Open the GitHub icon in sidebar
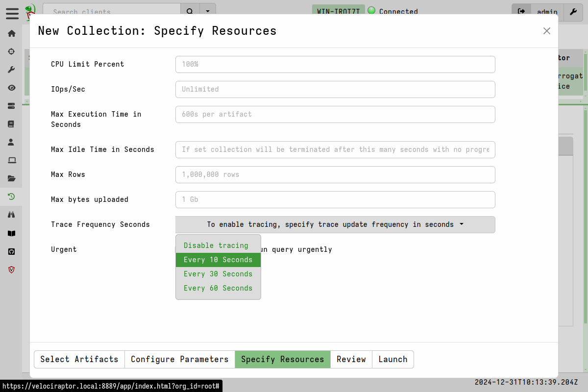 (x=11, y=251)
